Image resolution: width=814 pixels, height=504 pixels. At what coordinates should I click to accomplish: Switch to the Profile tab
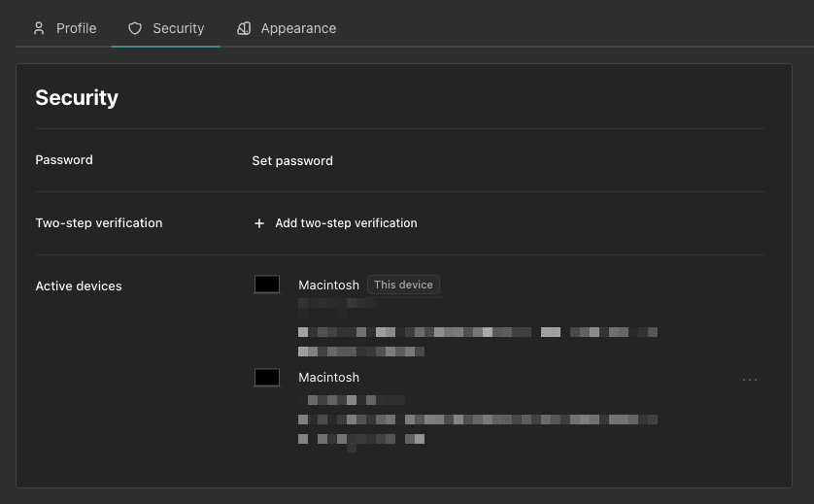pyautogui.click(x=76, y=28)
